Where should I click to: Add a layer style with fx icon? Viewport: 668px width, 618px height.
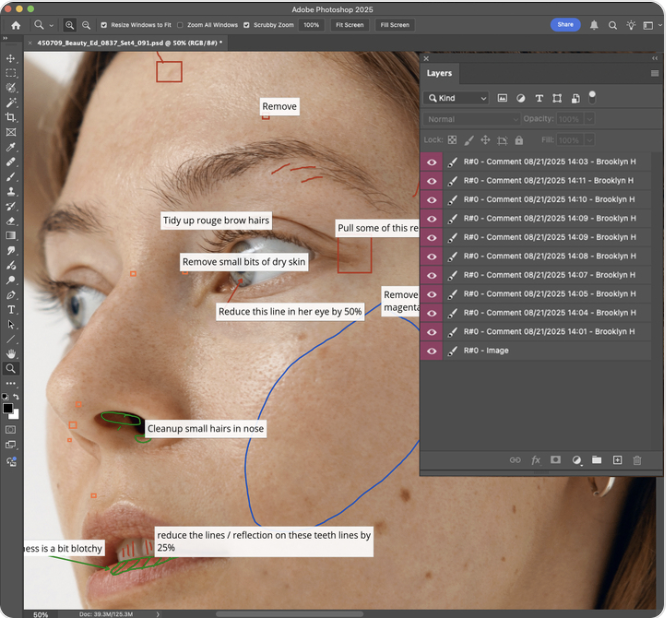[535, 460]
